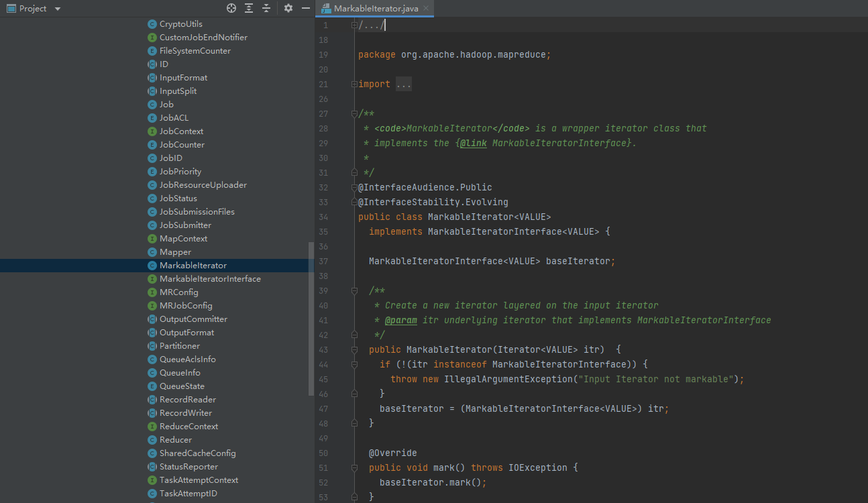Click the class icon beside JobID
868x503 pixels.
pos(152,158)
